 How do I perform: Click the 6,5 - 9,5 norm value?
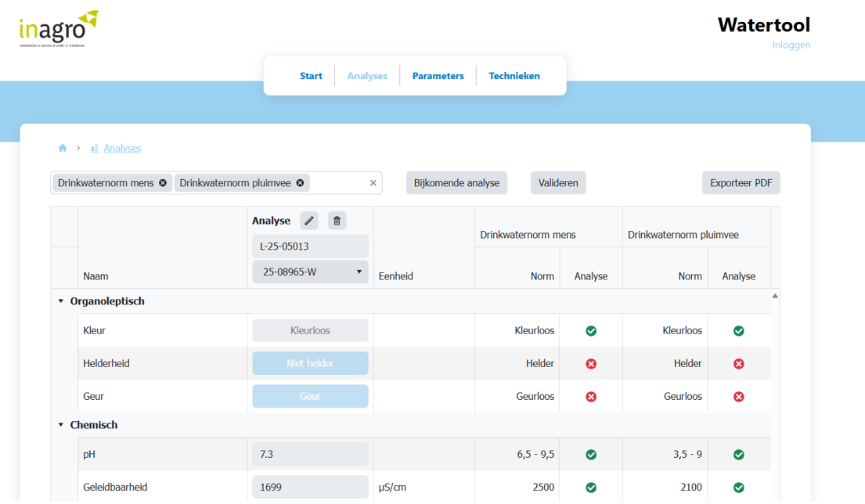point(535,455)
